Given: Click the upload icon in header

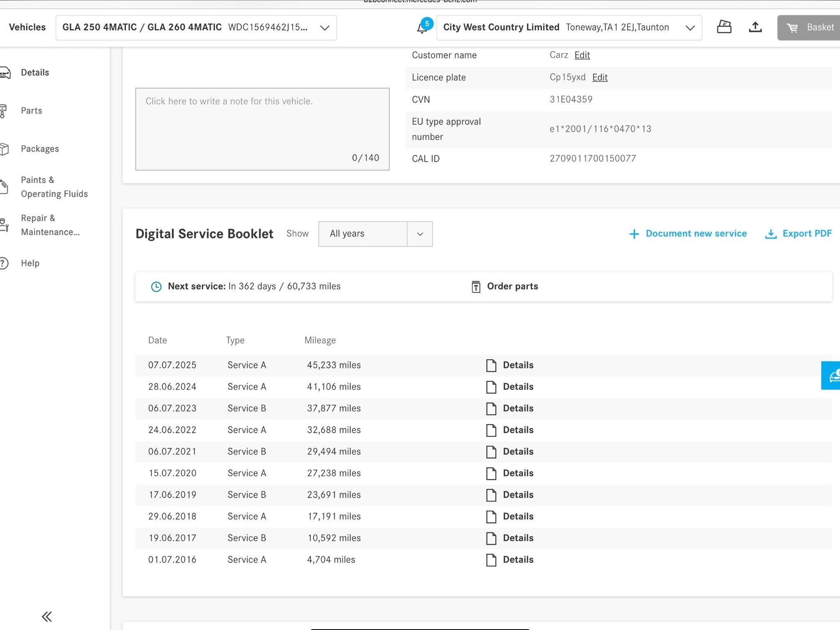Looking at the screenshot, I should (x=755, y=27).
